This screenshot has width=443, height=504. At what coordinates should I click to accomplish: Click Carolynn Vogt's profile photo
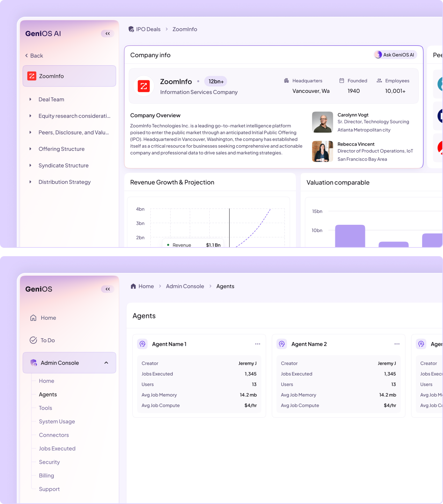click(322, 122)
